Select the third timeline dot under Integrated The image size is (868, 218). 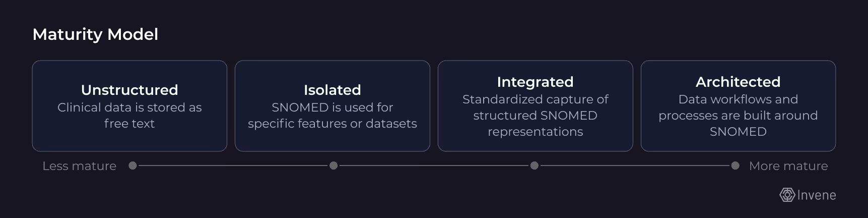click(x=535, y=166)
